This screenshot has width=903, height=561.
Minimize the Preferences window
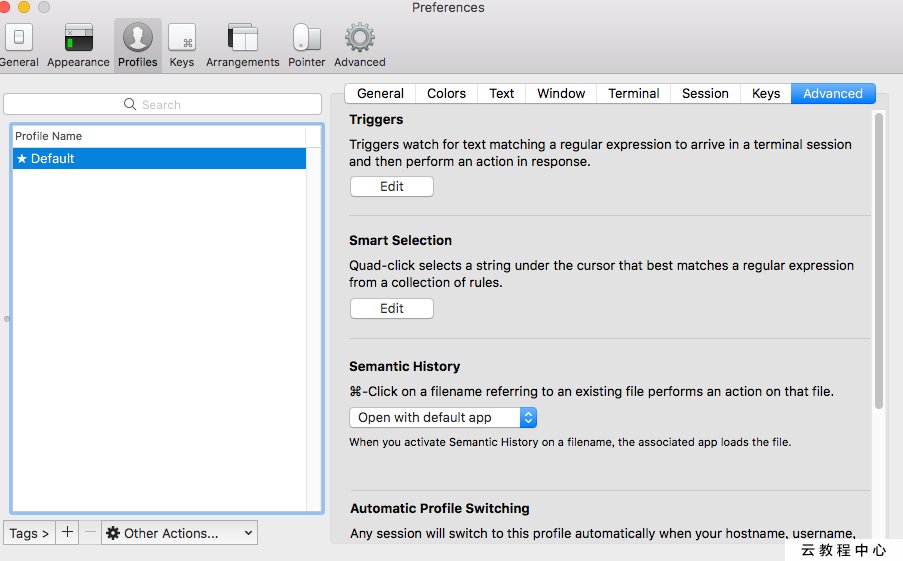(24, 7)
